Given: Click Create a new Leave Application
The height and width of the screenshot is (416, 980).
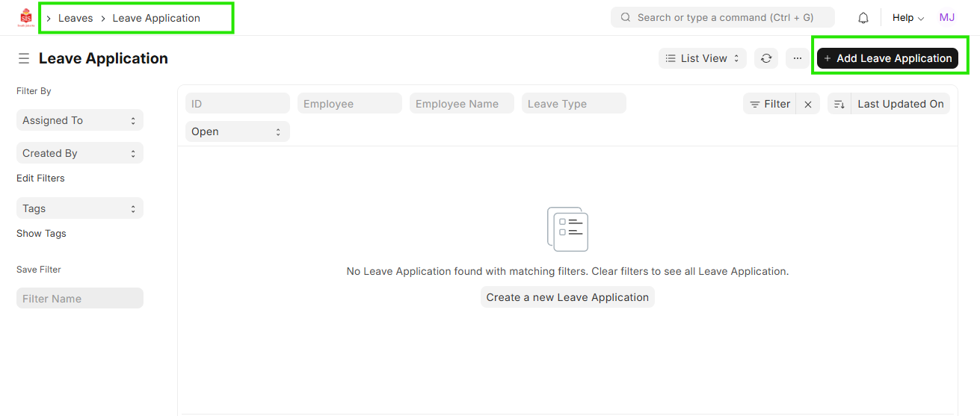Looking at the screenshot, I should (x=567, y=297).
